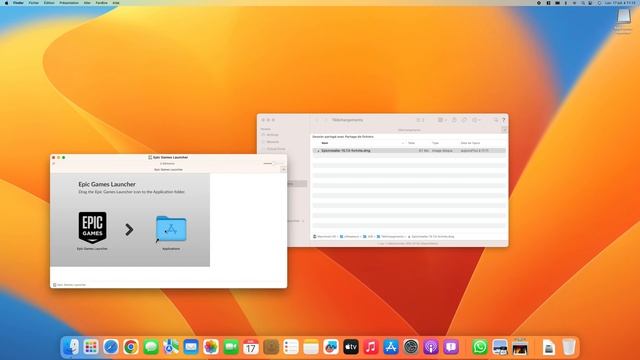Open the Aller menu
Viewport: 640px width, 360px height.
click(x=87, y=3)
